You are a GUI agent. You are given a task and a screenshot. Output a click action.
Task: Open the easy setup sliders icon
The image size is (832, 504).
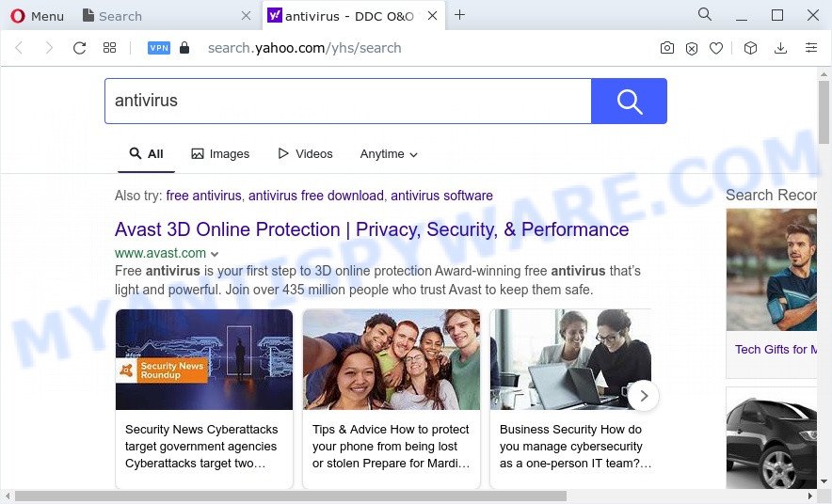click(811, 48)
